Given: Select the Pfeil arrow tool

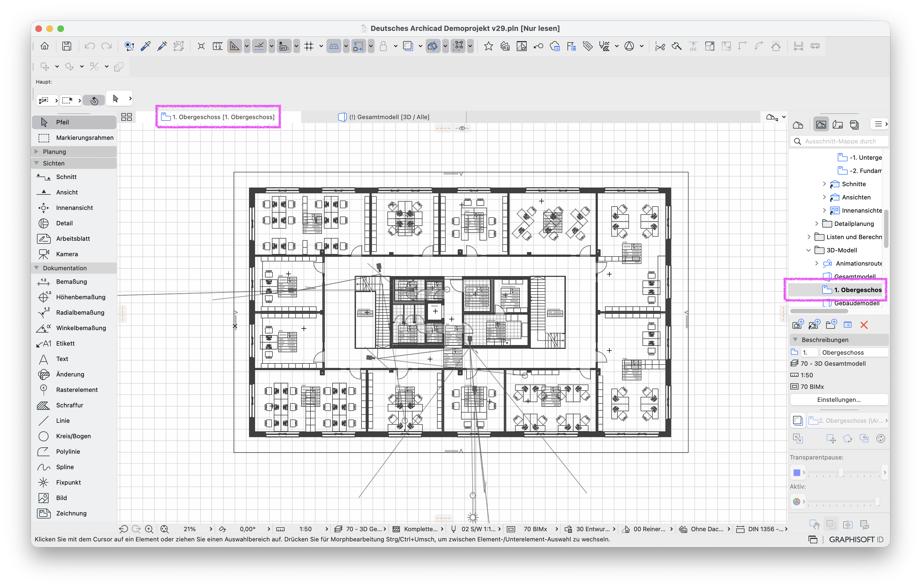Looking at the screenshot, I should coord(74,122).
